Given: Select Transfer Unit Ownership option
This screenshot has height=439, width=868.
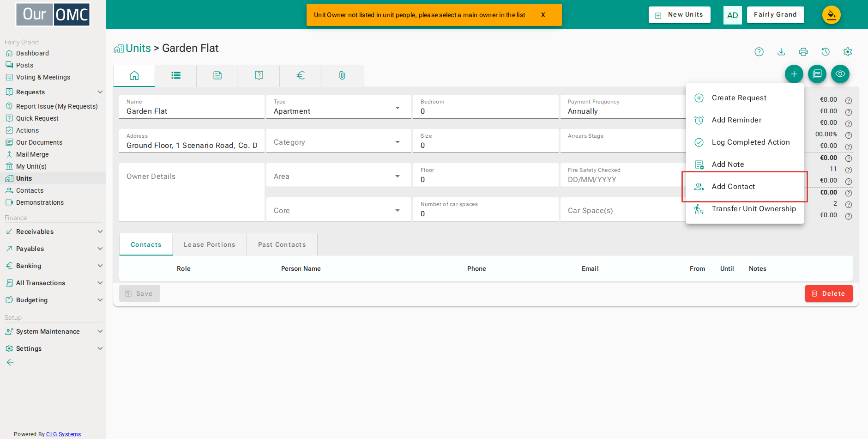Looking at the screenshot, I should coord(745,209).
